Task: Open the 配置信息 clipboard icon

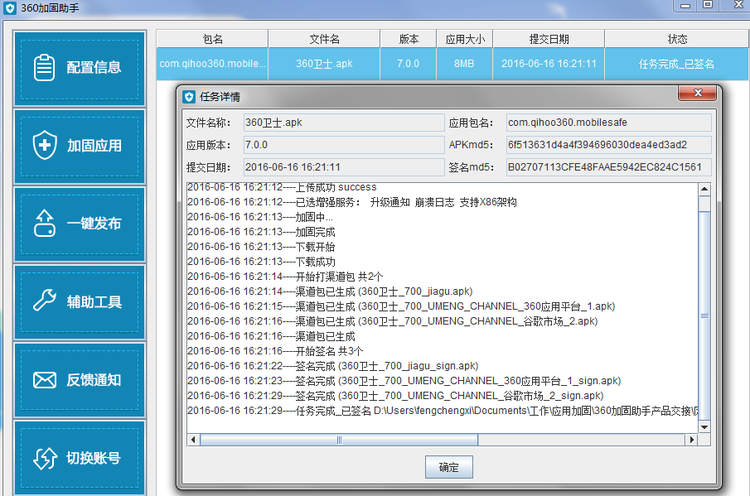Action: coord(44,67)
